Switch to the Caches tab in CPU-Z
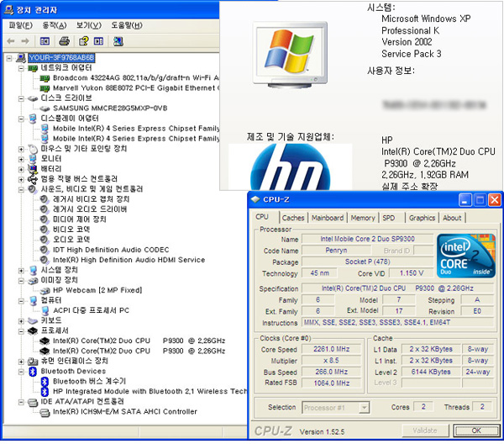Image resolution: width=504 pixels, height=444 pixels. tap(293, 218)
